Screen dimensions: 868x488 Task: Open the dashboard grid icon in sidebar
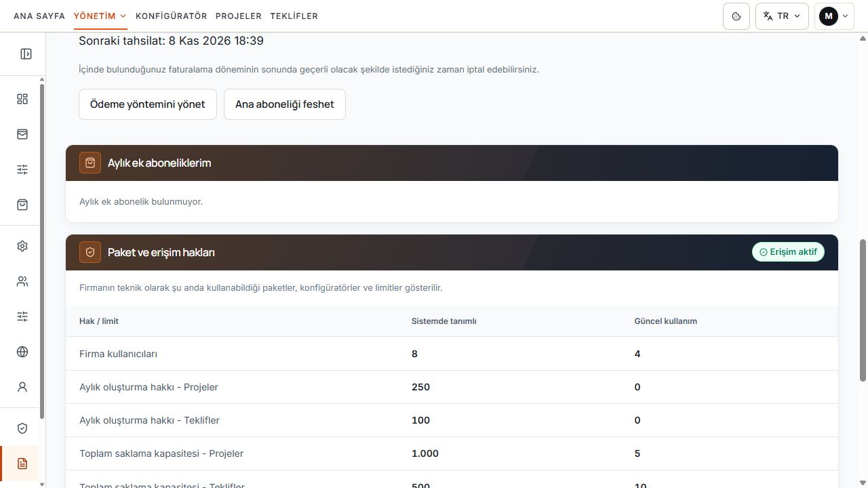click(x=22, y=99)
